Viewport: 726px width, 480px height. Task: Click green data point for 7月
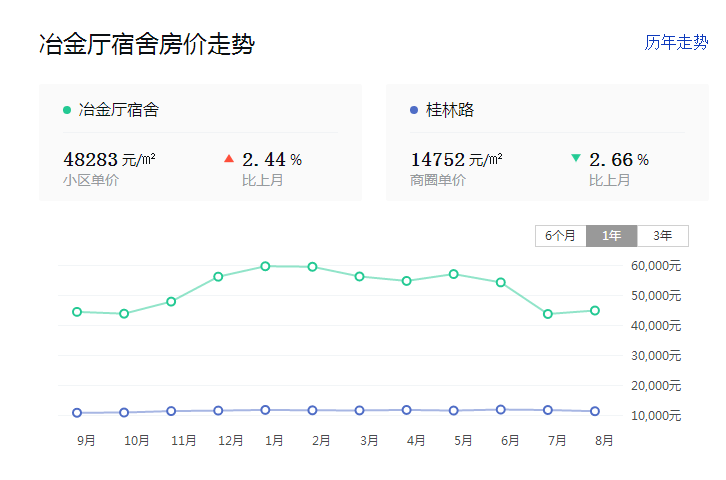tap(548, 314)
